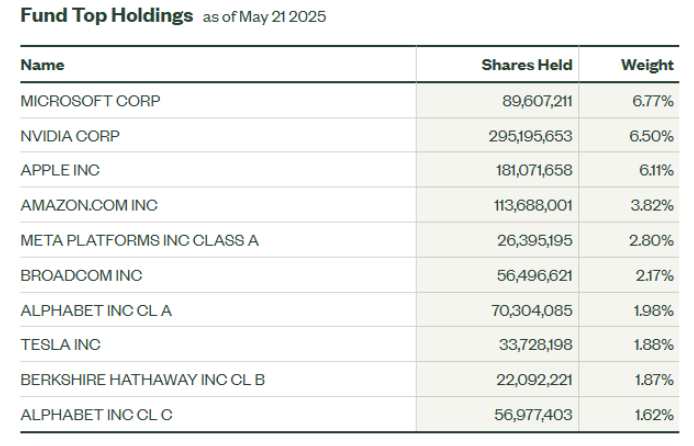This screenshot has width=694, height=446.
Task: Click on APPLE INC holding name
Action: pos(60,171)
